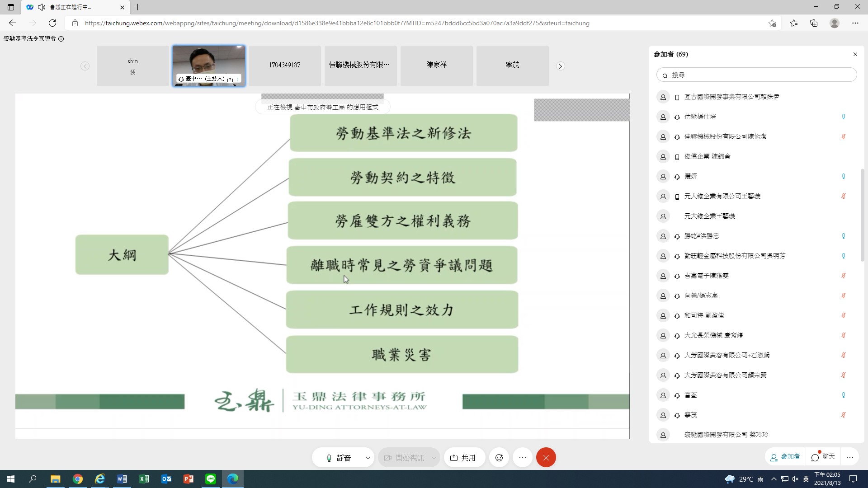Screen dimensions: 868x488
Task: Open the more options ellipsis in meeting controls
Action: [x=523, y=458]
